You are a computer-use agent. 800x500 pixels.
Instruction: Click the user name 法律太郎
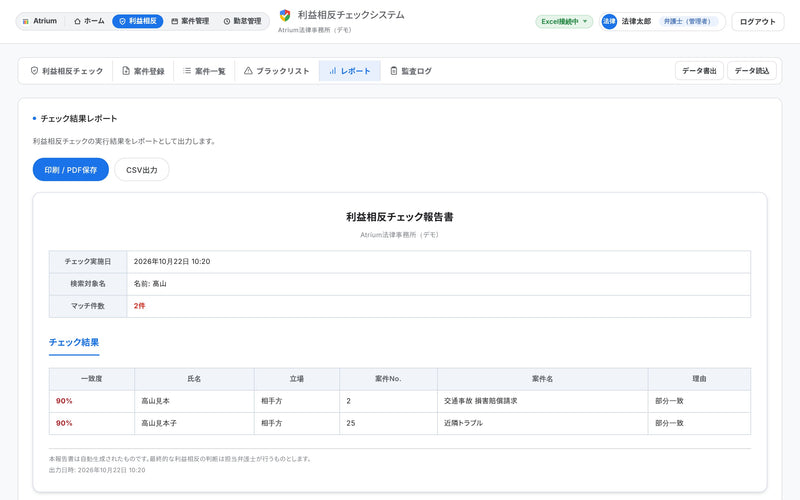pyautogui.click(x=636, y=21)
